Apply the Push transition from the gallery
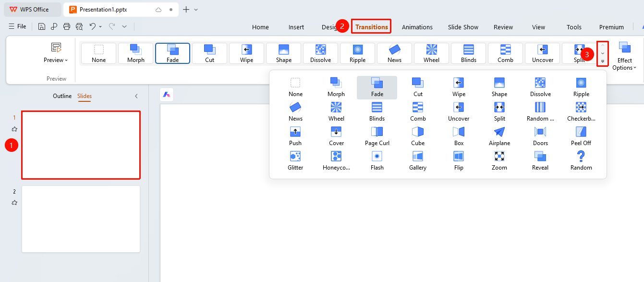This screenshot has width=644, height=282. tap(295, 136)
